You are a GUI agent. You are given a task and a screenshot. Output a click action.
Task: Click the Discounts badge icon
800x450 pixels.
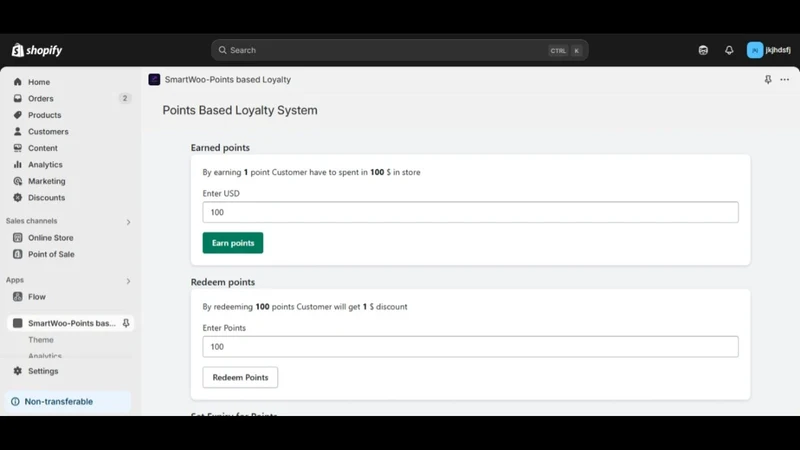click(x=18, y=197)
